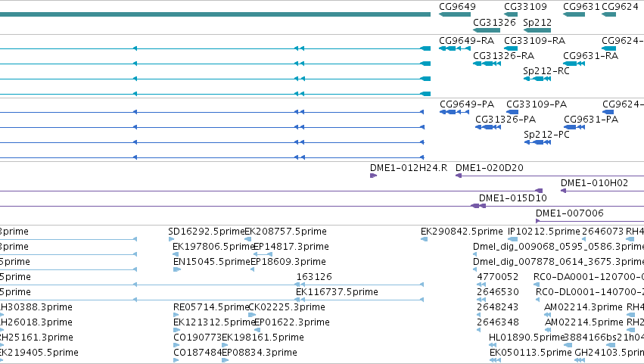Click the CG9649 gene label

click(x=457, y=7)
